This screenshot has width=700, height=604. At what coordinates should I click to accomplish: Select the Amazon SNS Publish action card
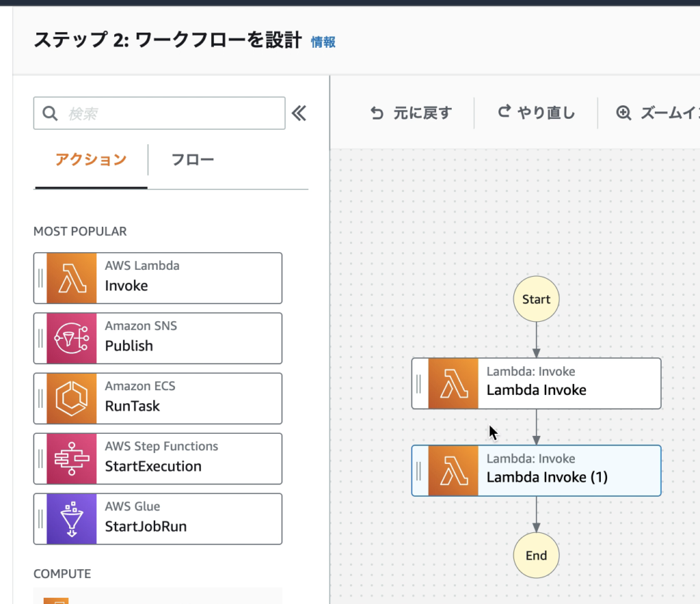point(158,339)
